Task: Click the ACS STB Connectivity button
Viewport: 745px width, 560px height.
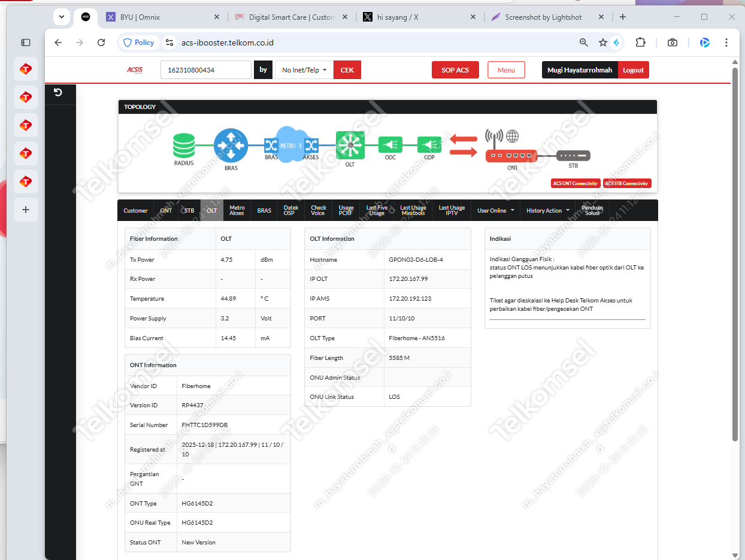Action: (627, 183)
